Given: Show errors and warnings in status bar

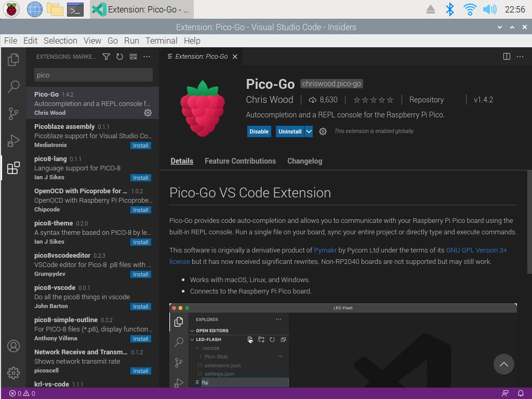Looking at the screenshot, I should 22,394.
